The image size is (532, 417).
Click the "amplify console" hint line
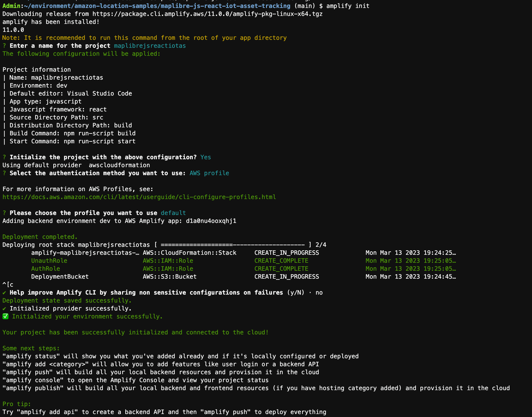(135, 380)
